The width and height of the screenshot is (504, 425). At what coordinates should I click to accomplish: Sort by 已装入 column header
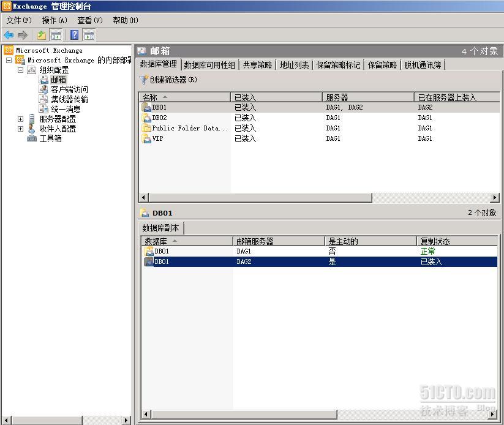(276, 97)
